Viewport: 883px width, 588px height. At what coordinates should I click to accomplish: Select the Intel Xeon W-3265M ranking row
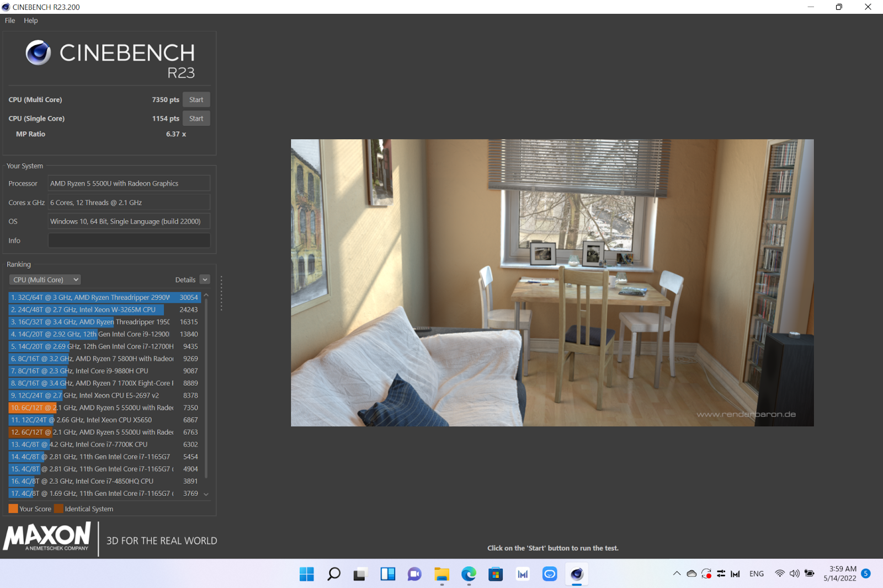tap(104, 309)
